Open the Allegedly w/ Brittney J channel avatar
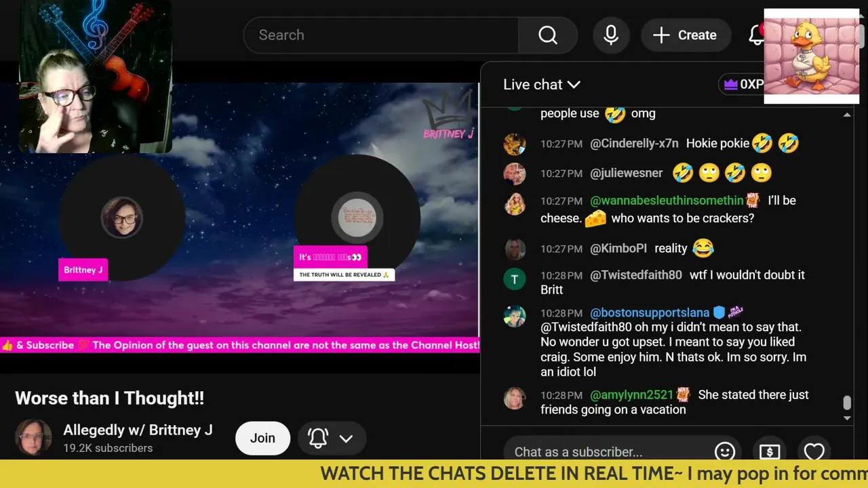 coord(33,438)
